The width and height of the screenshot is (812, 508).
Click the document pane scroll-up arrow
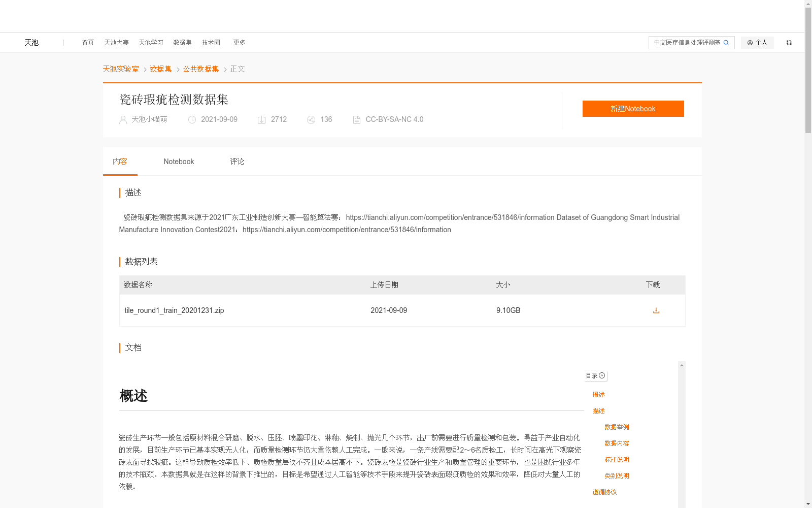(682, 365)
